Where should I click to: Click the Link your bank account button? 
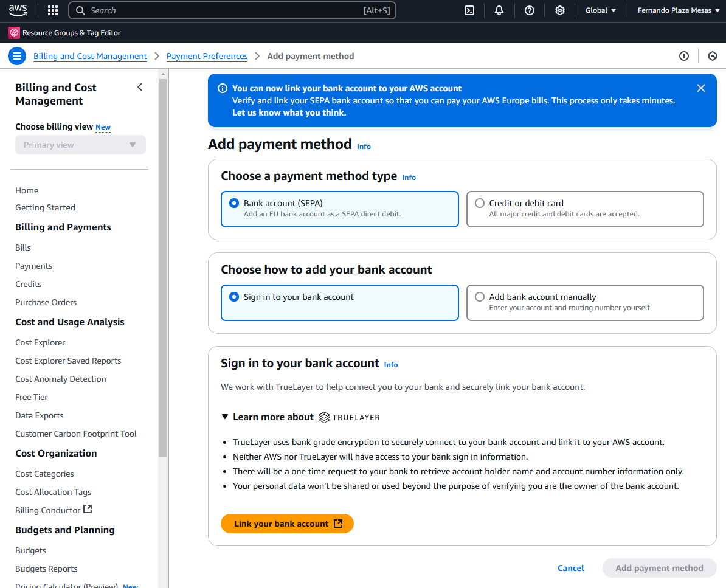(x=287, y=524)
